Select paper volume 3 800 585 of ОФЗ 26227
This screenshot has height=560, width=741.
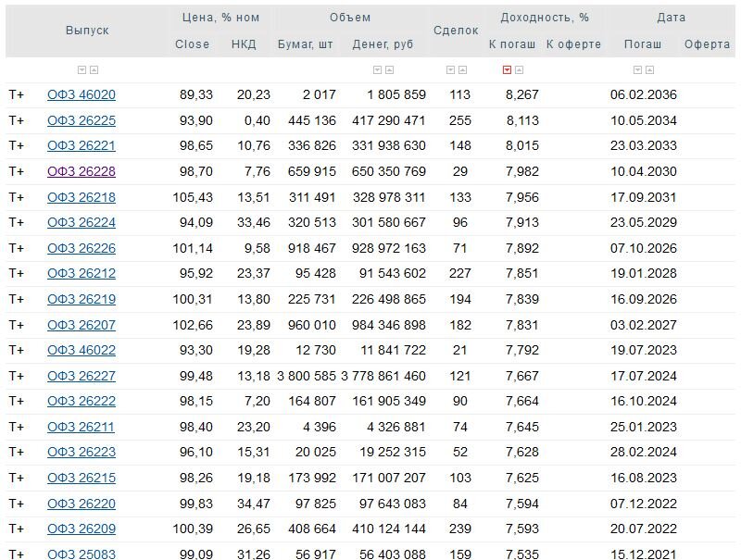(307, 377)
